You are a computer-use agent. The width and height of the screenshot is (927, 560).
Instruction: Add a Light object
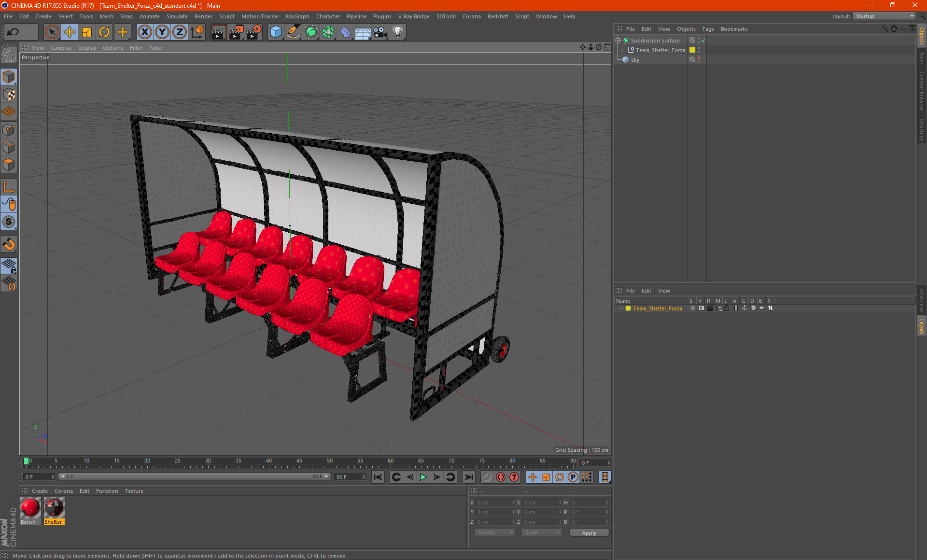pos(397,32)
